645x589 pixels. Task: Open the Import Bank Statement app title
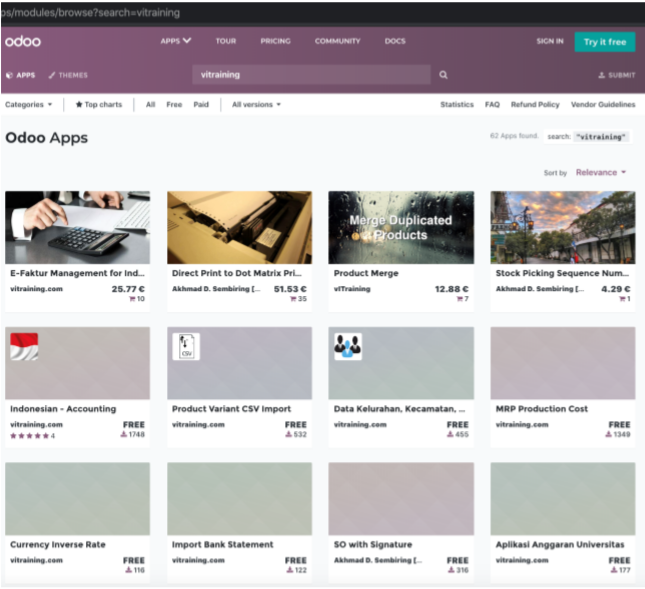(x=223, y=545)
